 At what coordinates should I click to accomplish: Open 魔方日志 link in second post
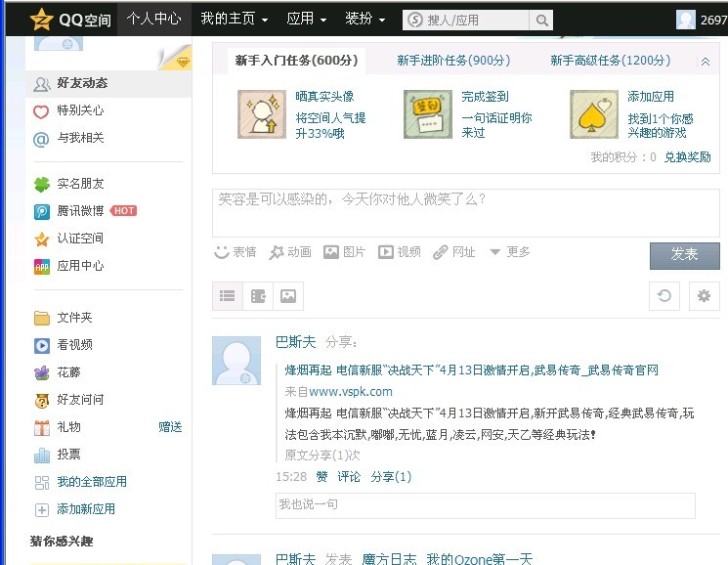[389, 558]
